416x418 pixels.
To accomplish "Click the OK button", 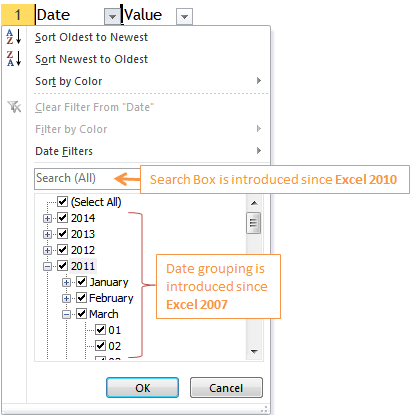I will click(143, 388).
